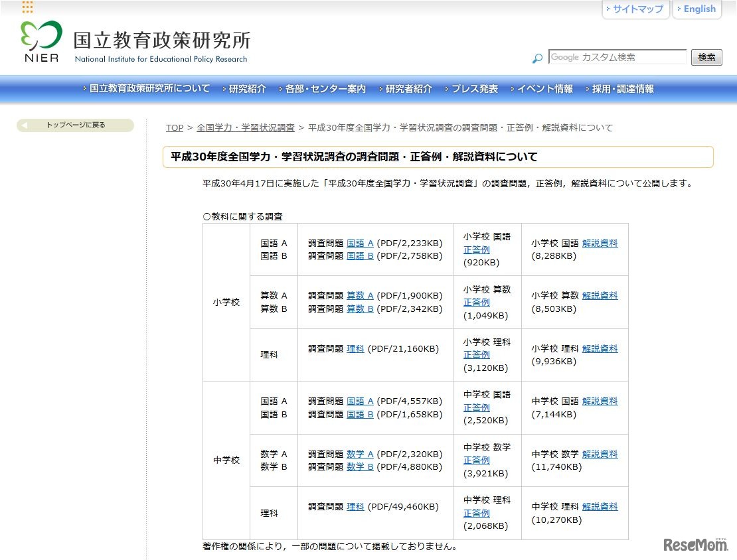
Task: Click the NIER leaf logo
Action: pos(40,41)
